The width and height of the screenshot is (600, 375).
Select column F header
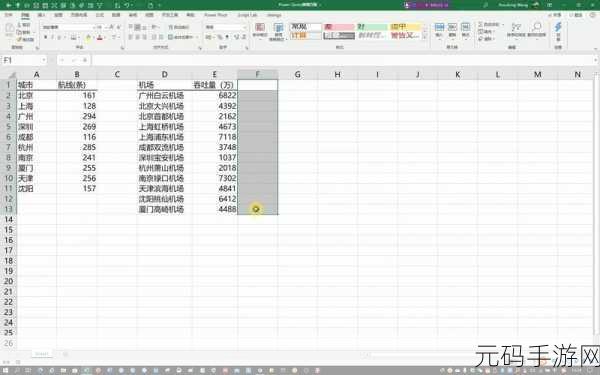[258, 74]
